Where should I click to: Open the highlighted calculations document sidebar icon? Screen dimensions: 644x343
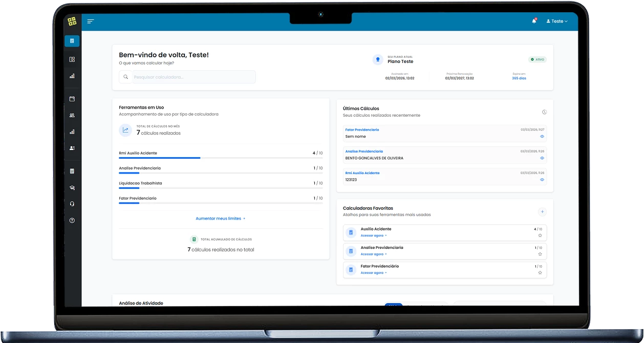pyautogui.click(x=72, y=41)
